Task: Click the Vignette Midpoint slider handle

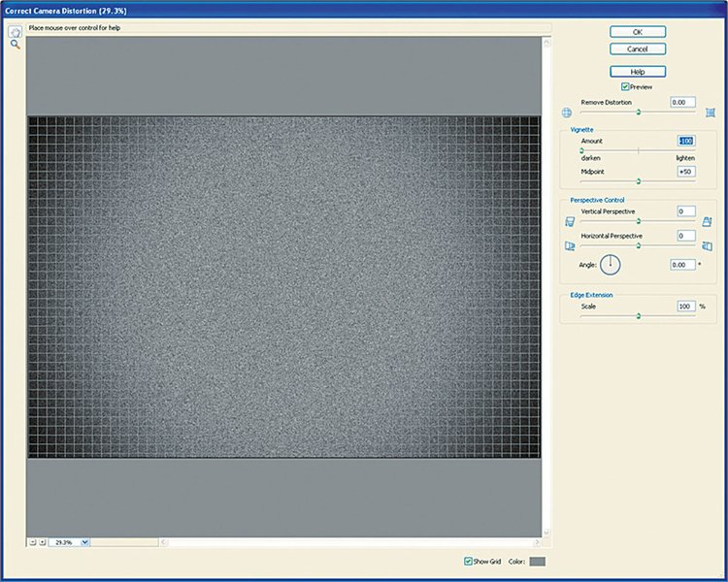Action: [x=639, y=181]
